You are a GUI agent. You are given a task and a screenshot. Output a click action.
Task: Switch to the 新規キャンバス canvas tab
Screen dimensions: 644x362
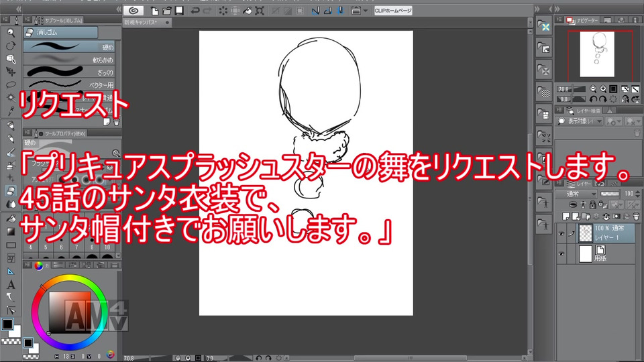tap(142, 22)
